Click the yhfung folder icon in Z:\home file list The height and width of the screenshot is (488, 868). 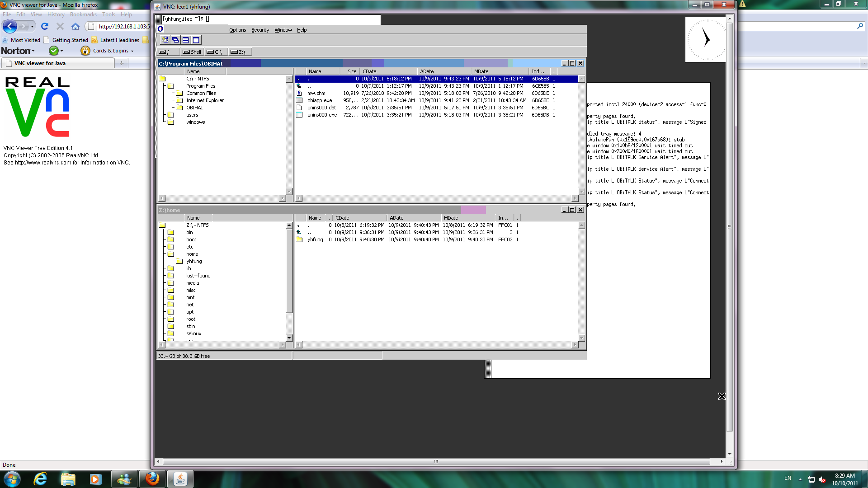[x=299, y=239]
